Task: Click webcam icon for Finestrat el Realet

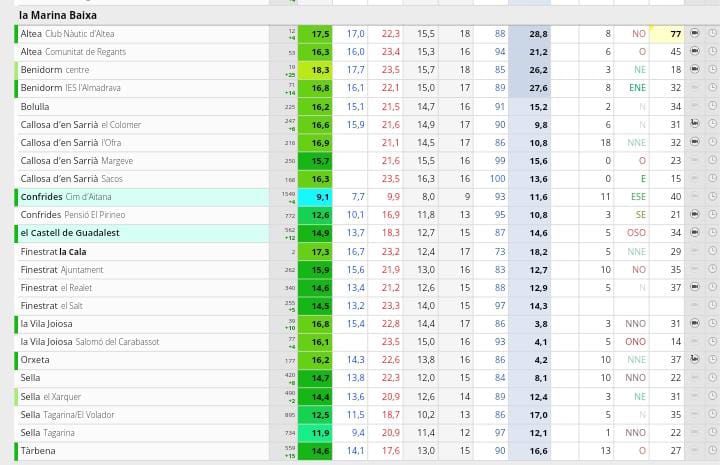Action: coord(695,288)
